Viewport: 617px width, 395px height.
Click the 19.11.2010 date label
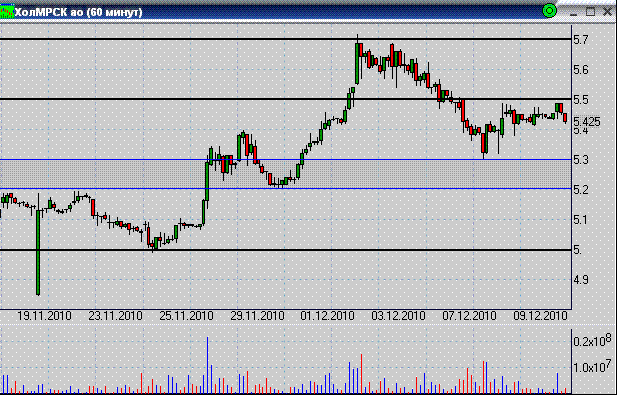click(x=44, y=316)
